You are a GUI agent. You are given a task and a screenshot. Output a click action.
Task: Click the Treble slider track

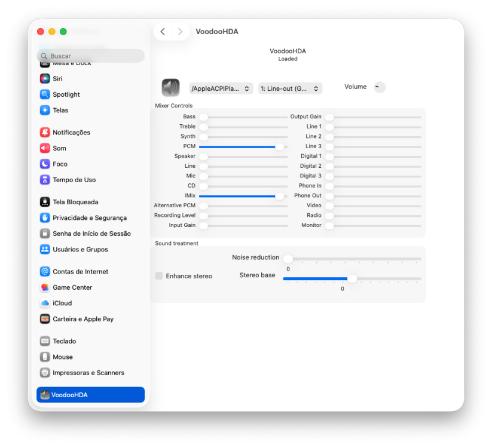[243, 127]
